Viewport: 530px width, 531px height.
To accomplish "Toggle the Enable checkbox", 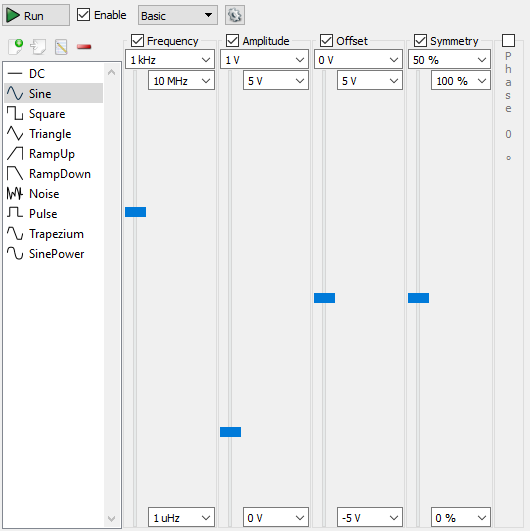I will (83, 15).
